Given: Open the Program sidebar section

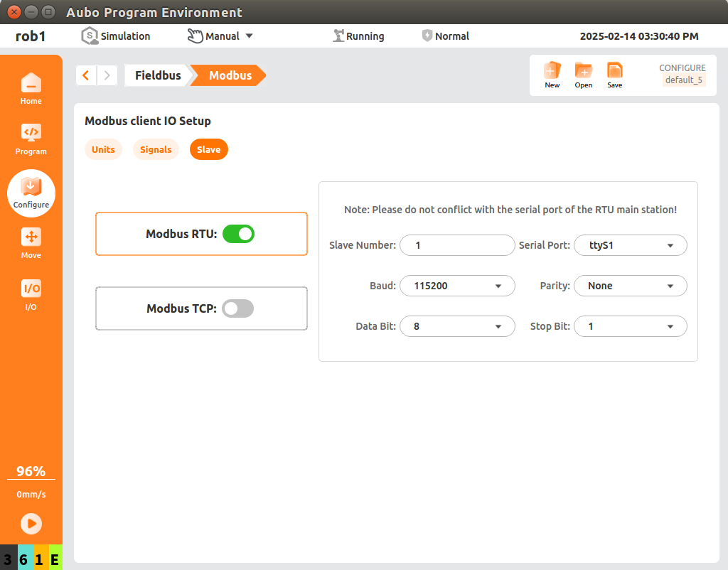Looking at the screenshot, I should coord(31,139).
